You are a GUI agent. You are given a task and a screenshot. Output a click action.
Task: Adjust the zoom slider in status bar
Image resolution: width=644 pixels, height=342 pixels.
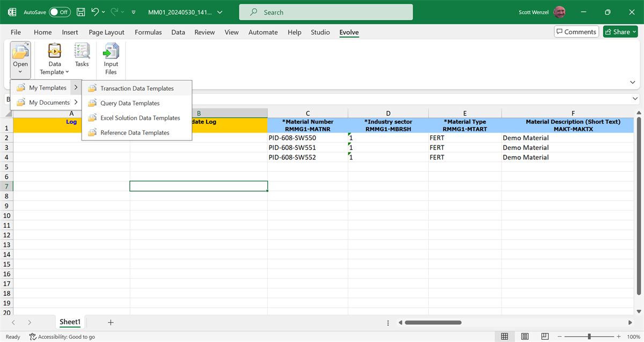pos(589,337)
